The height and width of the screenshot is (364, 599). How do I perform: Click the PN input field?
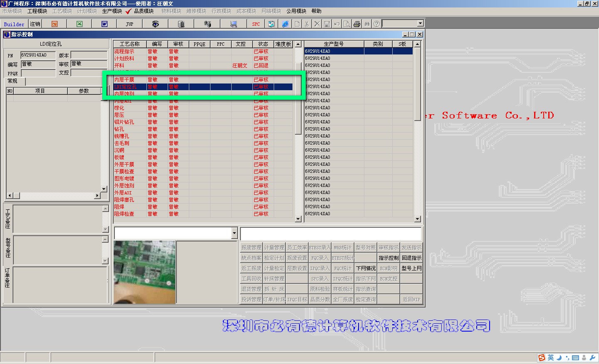coord(38,55)
